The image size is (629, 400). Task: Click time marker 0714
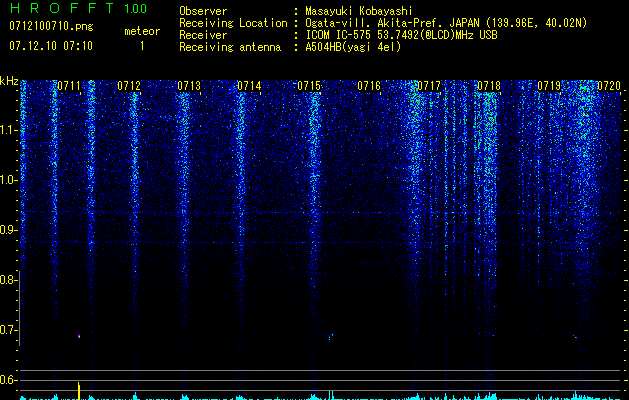(249, 86)
